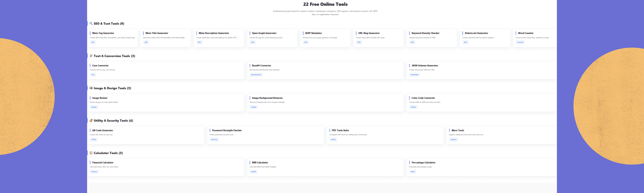Select the Content tag under Word Counter

coord(520,42)
